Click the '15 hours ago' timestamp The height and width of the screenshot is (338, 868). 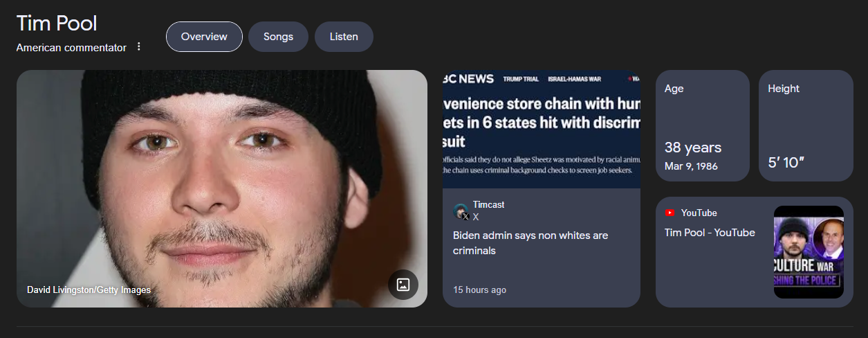tap(479, 290)
